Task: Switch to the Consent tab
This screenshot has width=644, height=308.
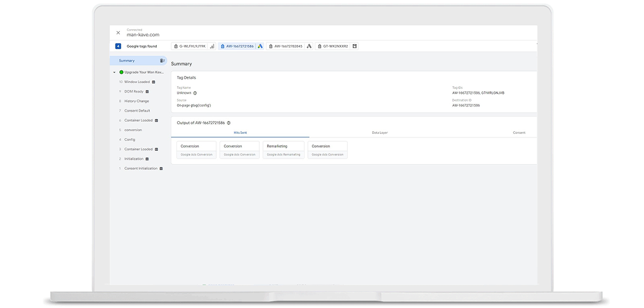Action: click(519, 133)
